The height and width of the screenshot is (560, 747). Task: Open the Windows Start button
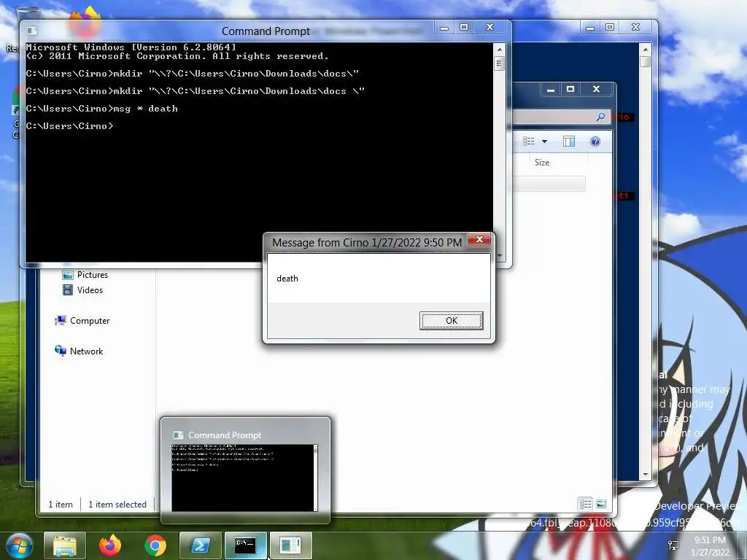(x=20, y=545)
